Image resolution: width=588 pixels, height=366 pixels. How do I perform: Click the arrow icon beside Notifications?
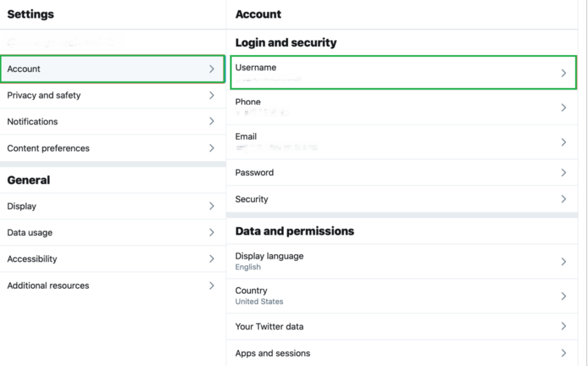click(212, 122)
